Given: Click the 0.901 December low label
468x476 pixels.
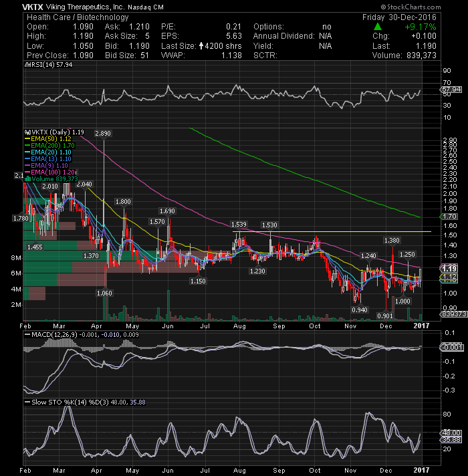Looking at the screenshot, I should (x=385, y=316).
